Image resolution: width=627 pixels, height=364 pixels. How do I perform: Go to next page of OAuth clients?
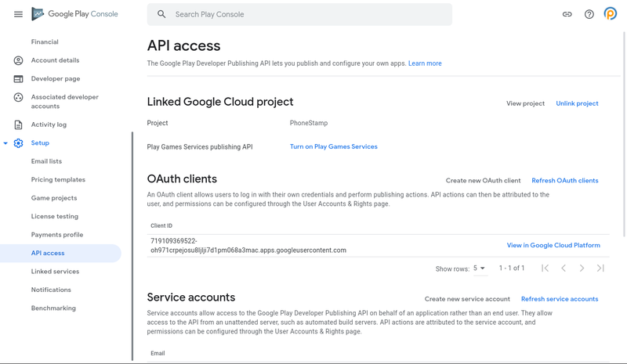tap(582, 268)
